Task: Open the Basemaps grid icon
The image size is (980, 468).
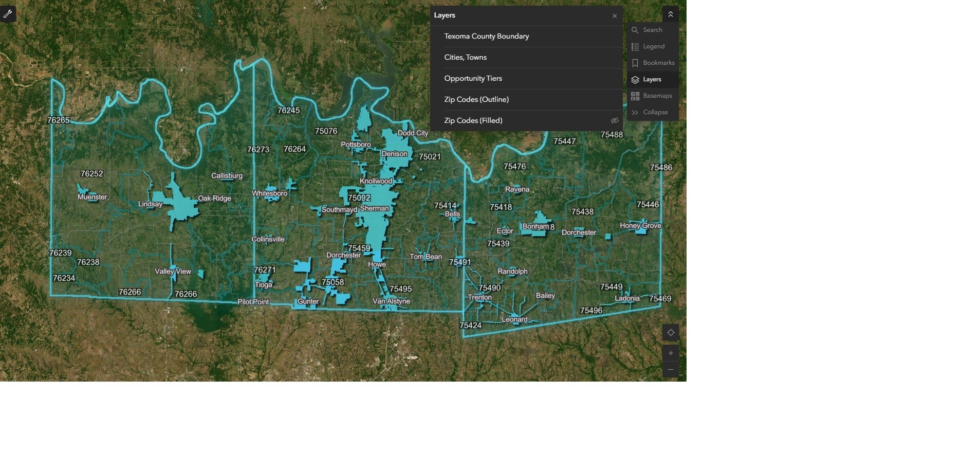Action: [x=635, y=96]
